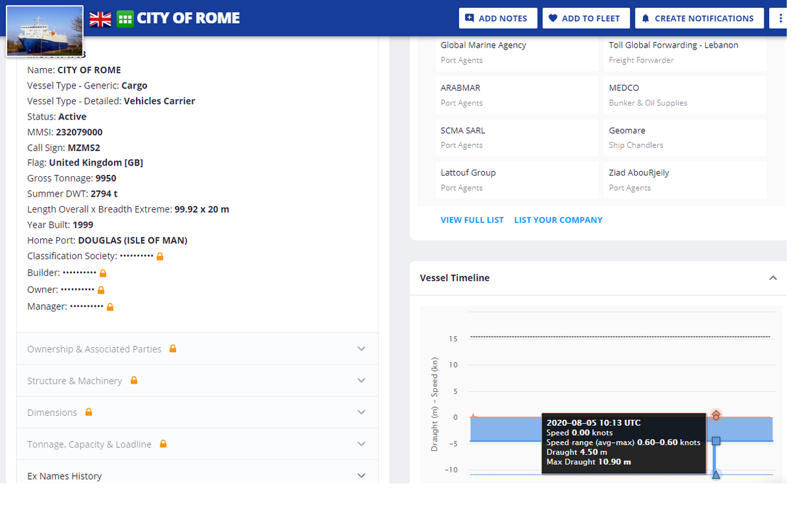Click the United Kingdom flag icon
This screenshot has height=528, width=812.
(100, 18)
